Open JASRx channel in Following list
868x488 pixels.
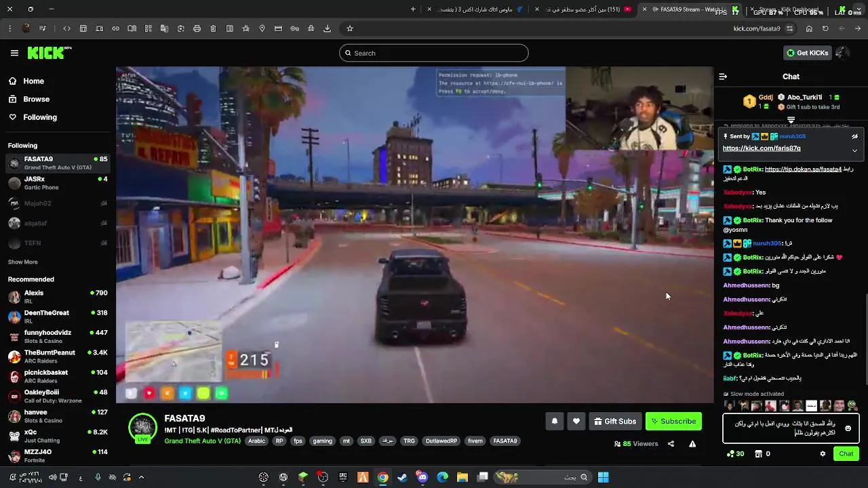(x=58, y=183)
